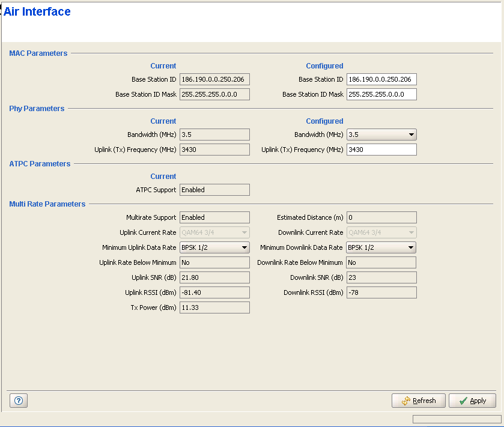Viewport: 504px width, 427px height.
Task: Click the Refresh button
Action: (x=419, y=401)
